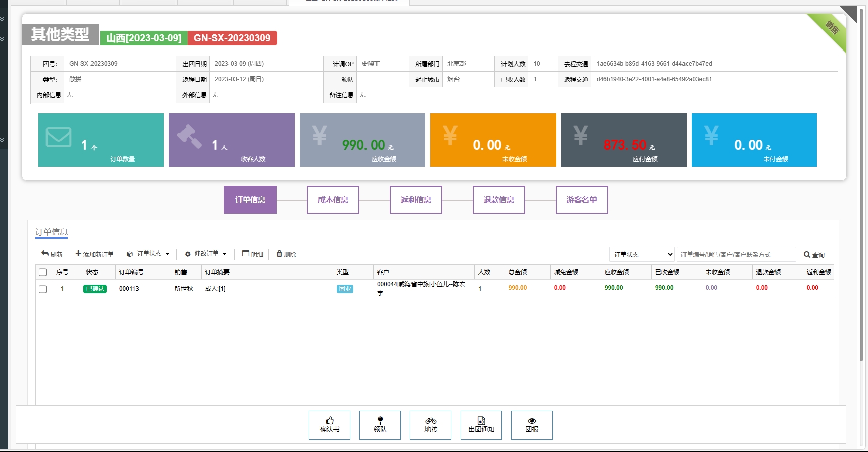Click the 去程交通 ID value 1ae6634b
Screen dimensions: 868x452
click(x=654, y=64)
